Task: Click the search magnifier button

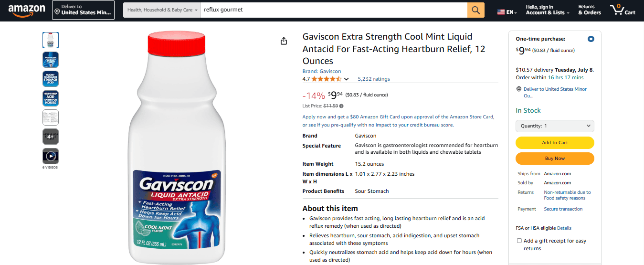Action: click(x=475, y=10)
